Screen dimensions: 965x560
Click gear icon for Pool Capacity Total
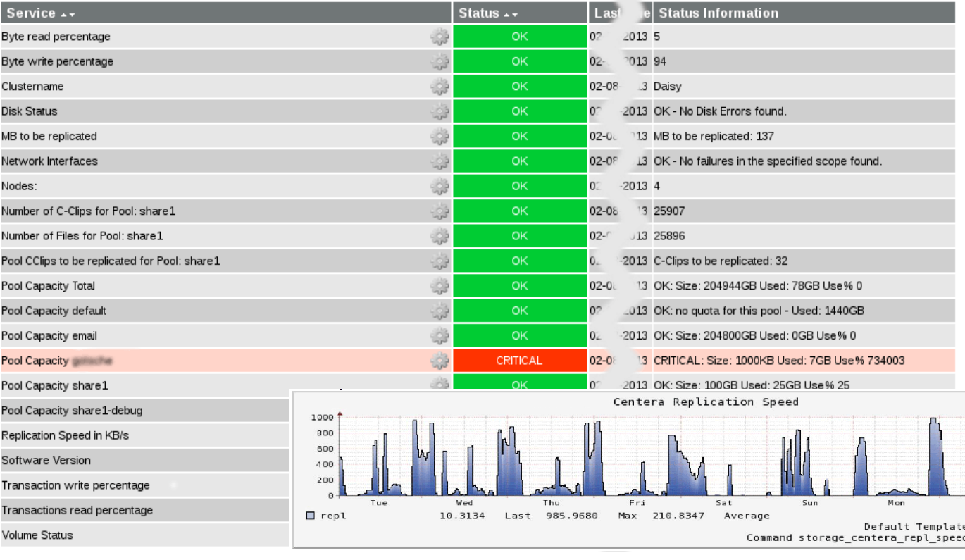tap(440, 286)
